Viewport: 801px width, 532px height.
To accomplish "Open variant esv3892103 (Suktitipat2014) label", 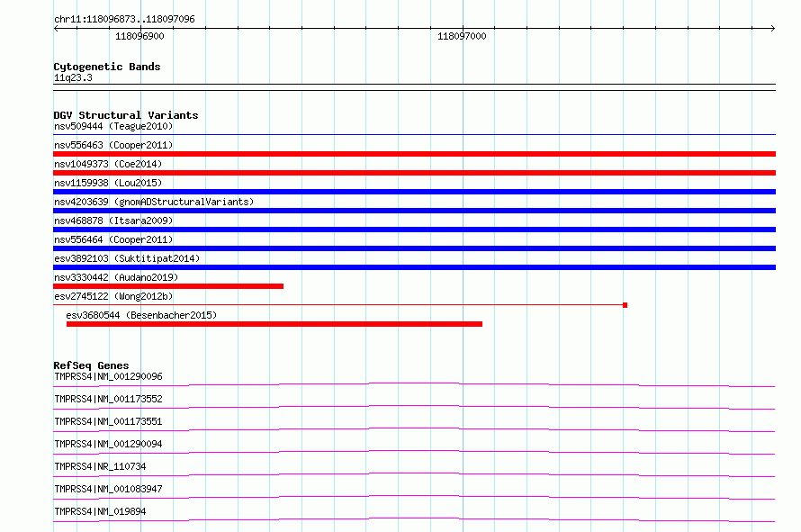I will click(127, 258).
